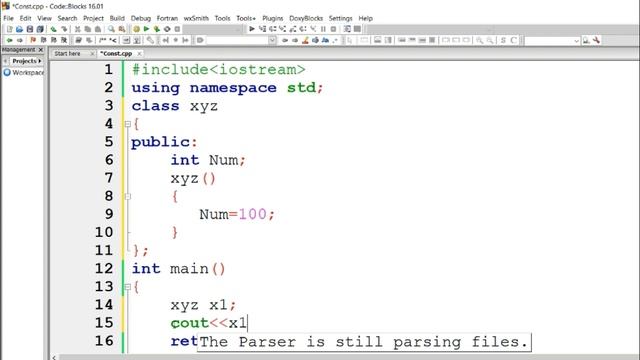The width and height of the screenshot is (640, 360).
Task: Click the Undo icon
Action: 53,29
